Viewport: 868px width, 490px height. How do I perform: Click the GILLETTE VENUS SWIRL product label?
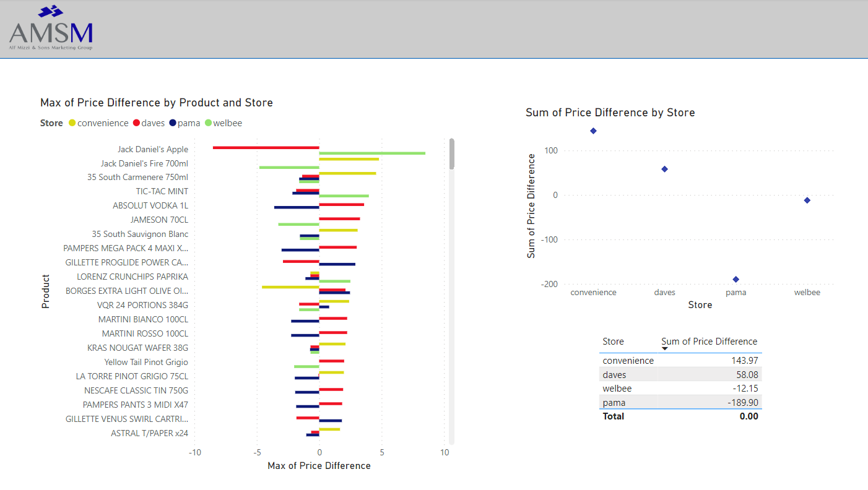coord(127,419)
